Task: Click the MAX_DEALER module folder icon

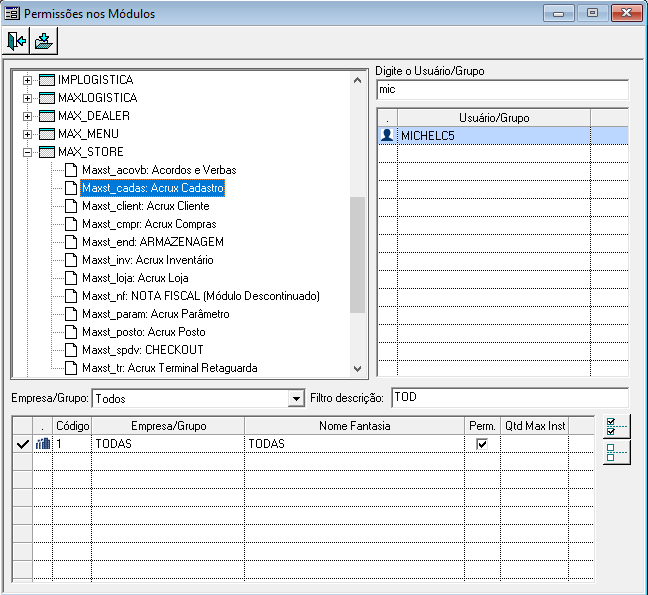Action: (x=47, y=116)
